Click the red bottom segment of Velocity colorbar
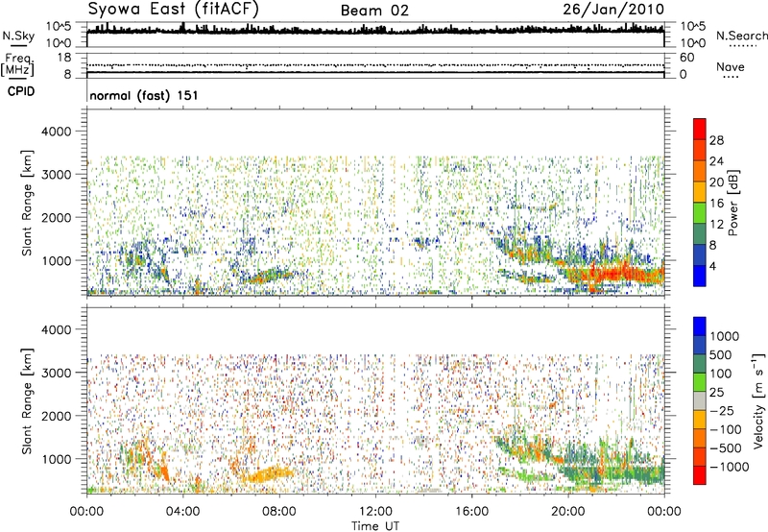768x532 pixels. [700, 475]
